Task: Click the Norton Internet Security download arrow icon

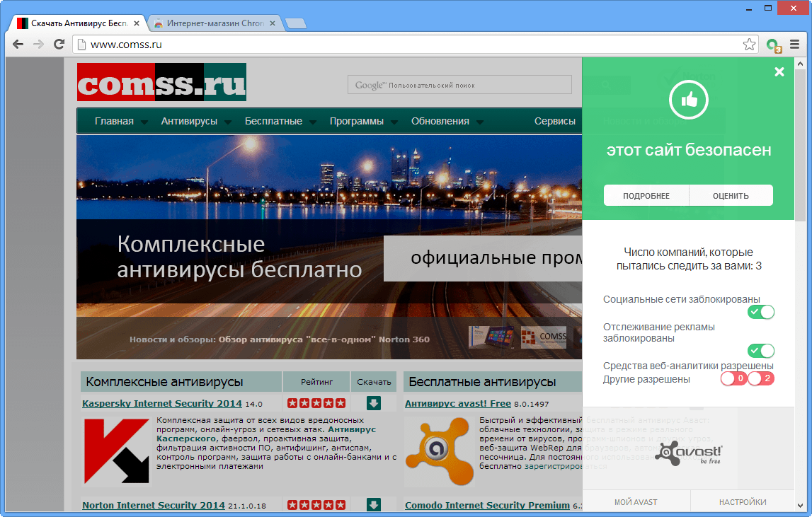Action: [373, 504]
